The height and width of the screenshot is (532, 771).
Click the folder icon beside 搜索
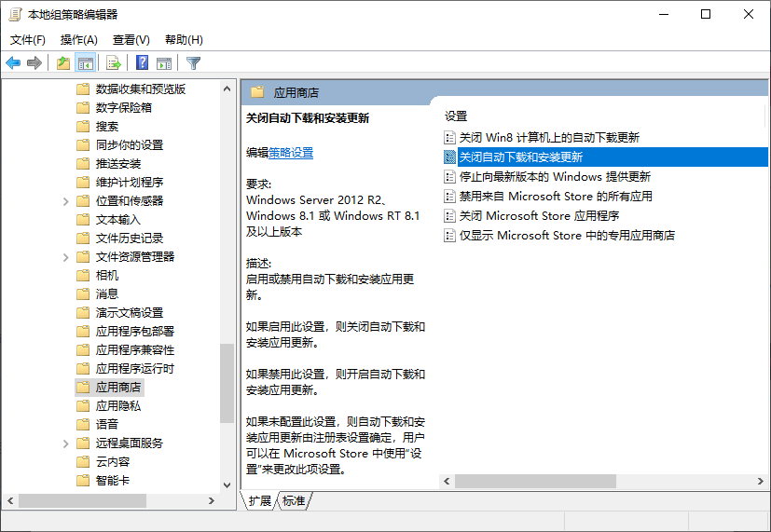pyautogui.click(x=83, y=127)
